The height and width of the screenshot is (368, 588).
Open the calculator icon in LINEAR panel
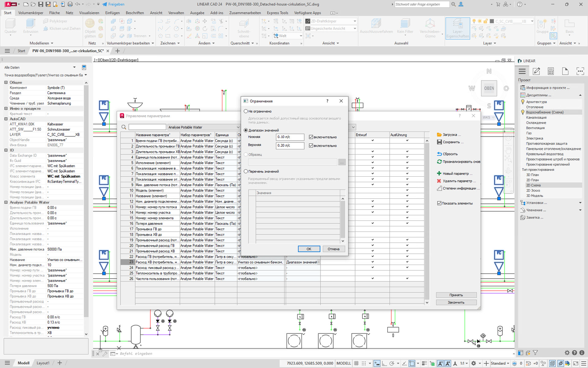(551, 71)
